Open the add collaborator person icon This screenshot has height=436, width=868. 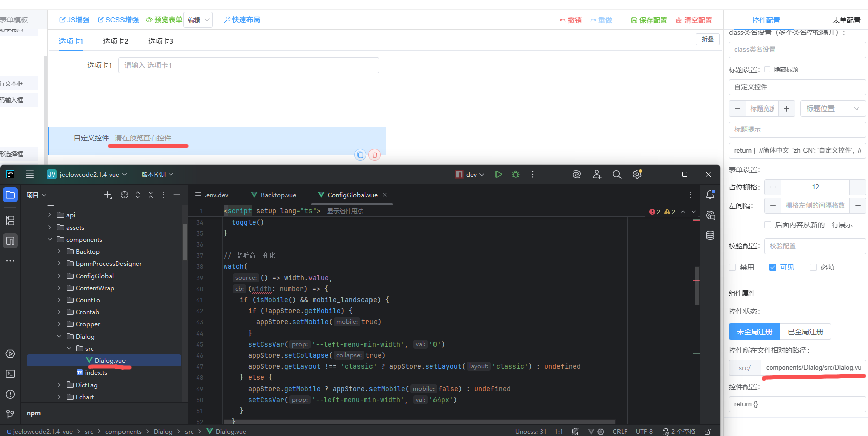point(597,174)
